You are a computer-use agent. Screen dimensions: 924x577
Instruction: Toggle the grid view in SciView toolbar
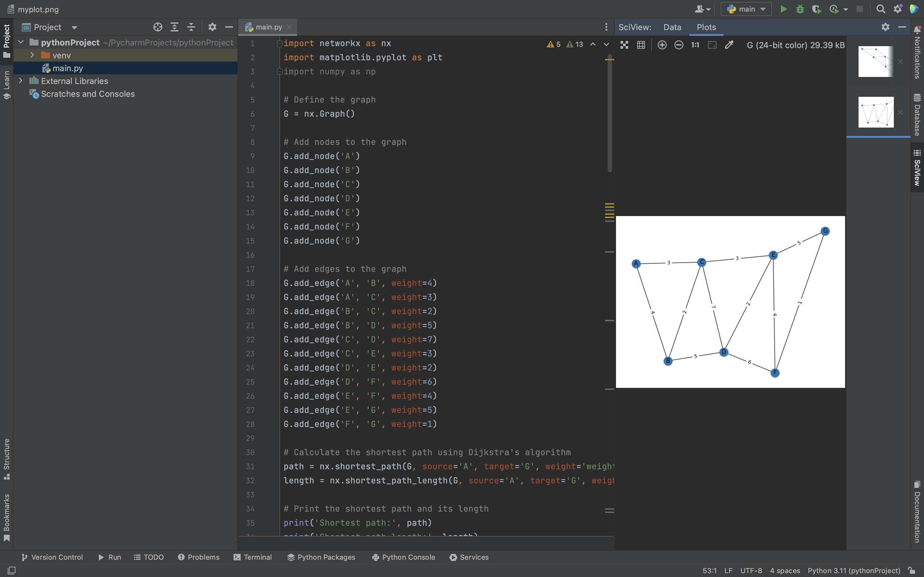coord(641,45)
